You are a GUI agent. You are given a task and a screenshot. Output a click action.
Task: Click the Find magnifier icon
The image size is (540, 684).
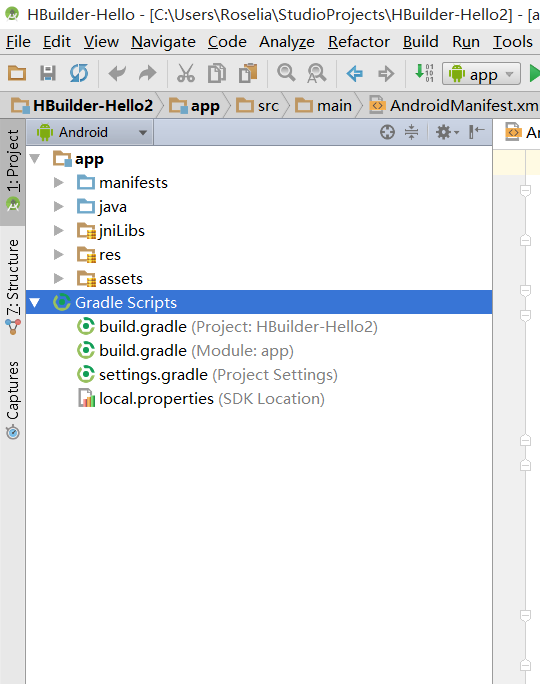click(x=286, y=72)
